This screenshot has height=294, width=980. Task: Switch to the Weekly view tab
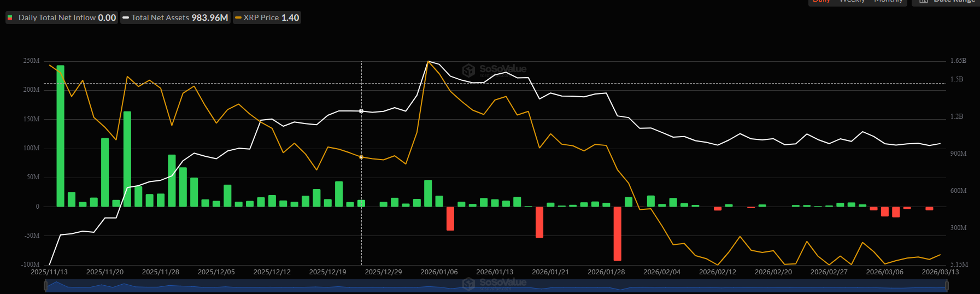pos(852,2)
